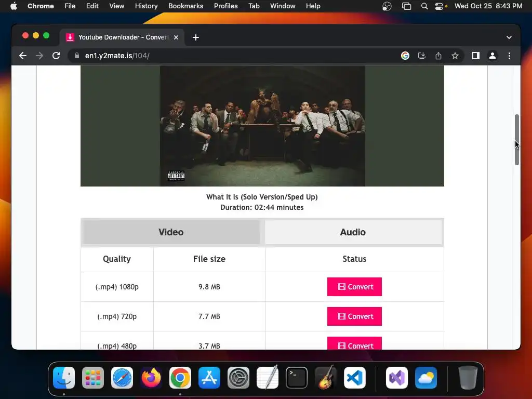Open the Chrome app menu
This screenshot has height=399, width=532.
[x=41, y=6]
